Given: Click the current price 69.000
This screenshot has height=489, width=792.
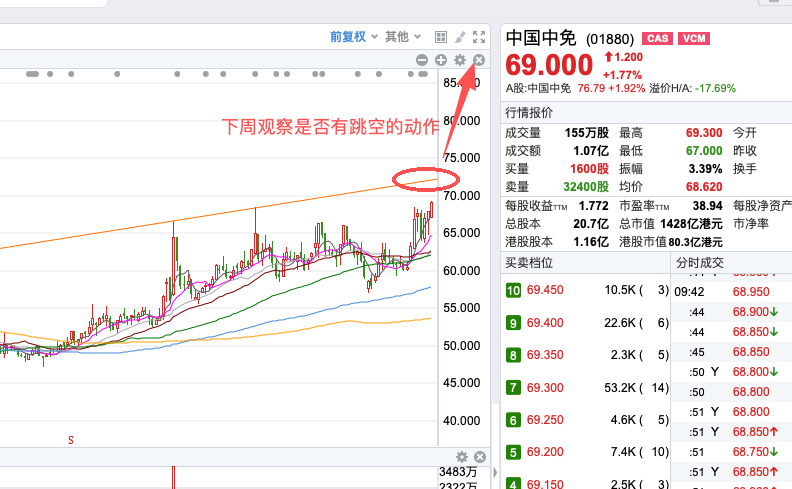Looking at the screenshot, I should click(549, 65).
